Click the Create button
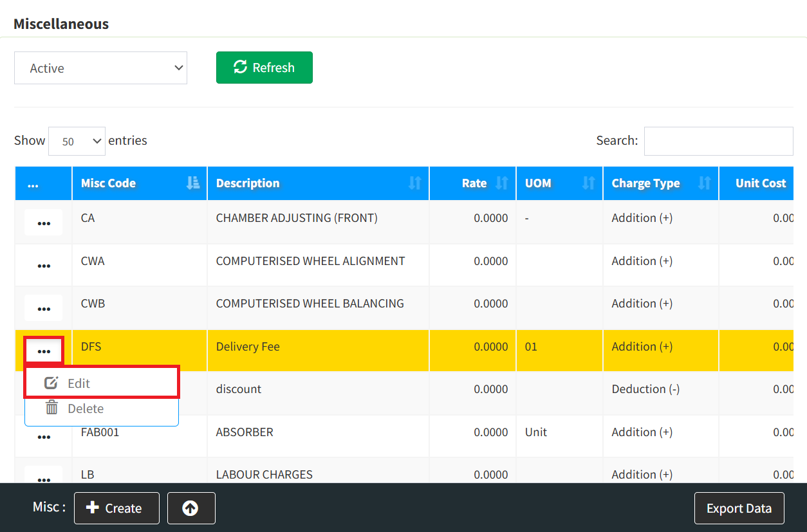This screenshot has height=532, width=807. [x=116, y=508]
